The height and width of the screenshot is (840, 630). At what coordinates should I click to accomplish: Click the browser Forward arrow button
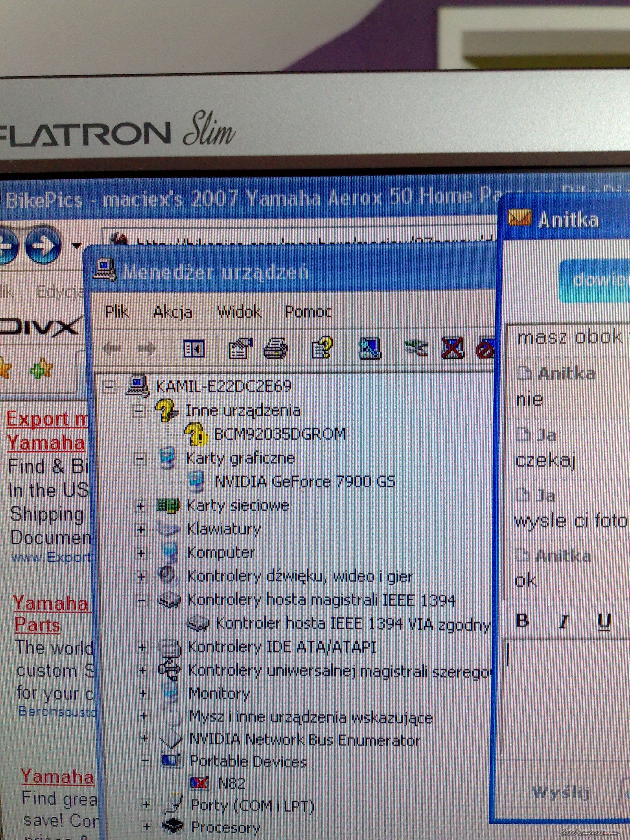point(43,245)
